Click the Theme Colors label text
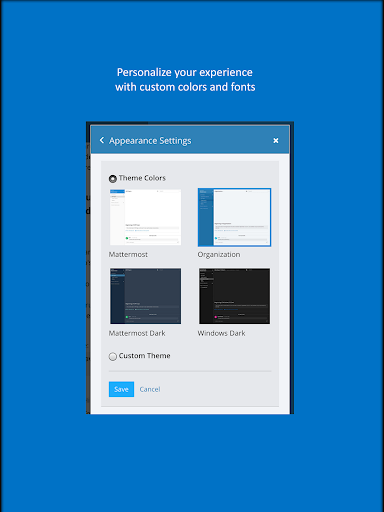384x512 pixels. click(x=142, y=178)
